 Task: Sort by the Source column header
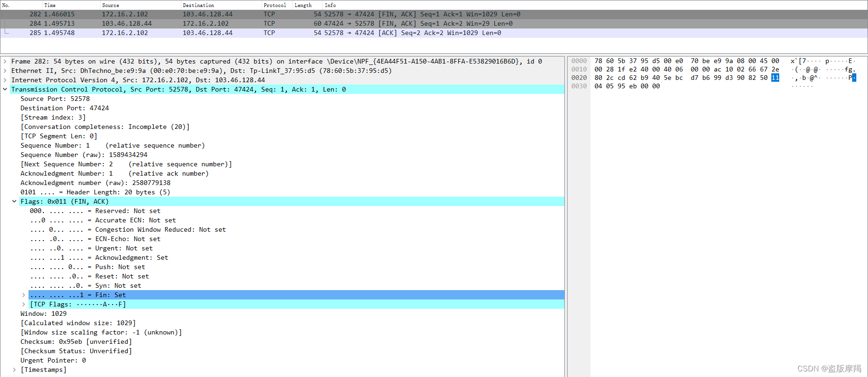[141, 5]
